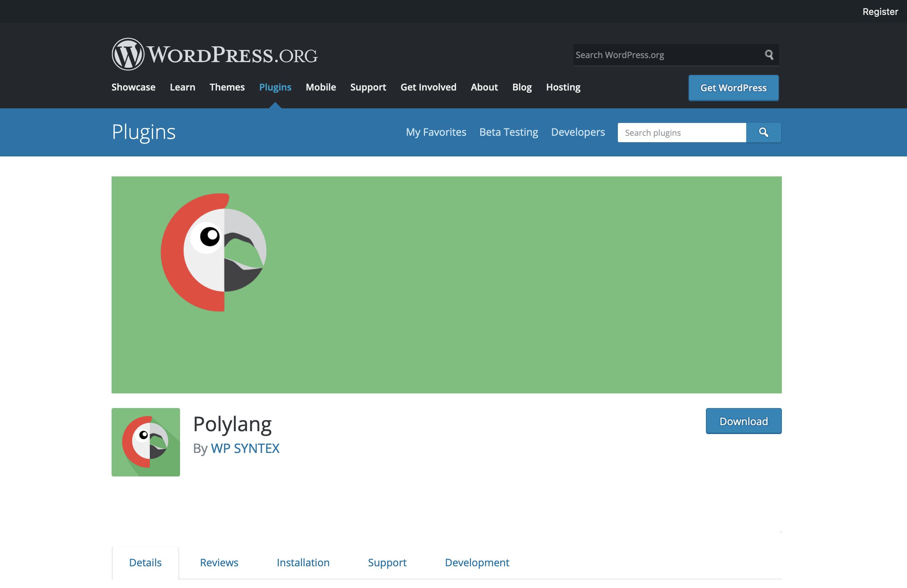Open the Showcase menu item
This screenshot has width=907, height=588.
[x=133, y=87]
